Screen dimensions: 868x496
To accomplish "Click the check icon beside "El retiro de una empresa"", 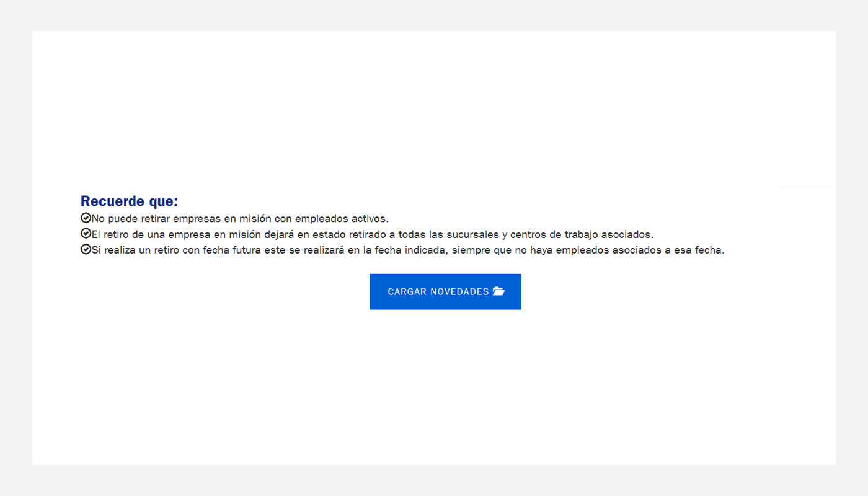I will [86, 234].
